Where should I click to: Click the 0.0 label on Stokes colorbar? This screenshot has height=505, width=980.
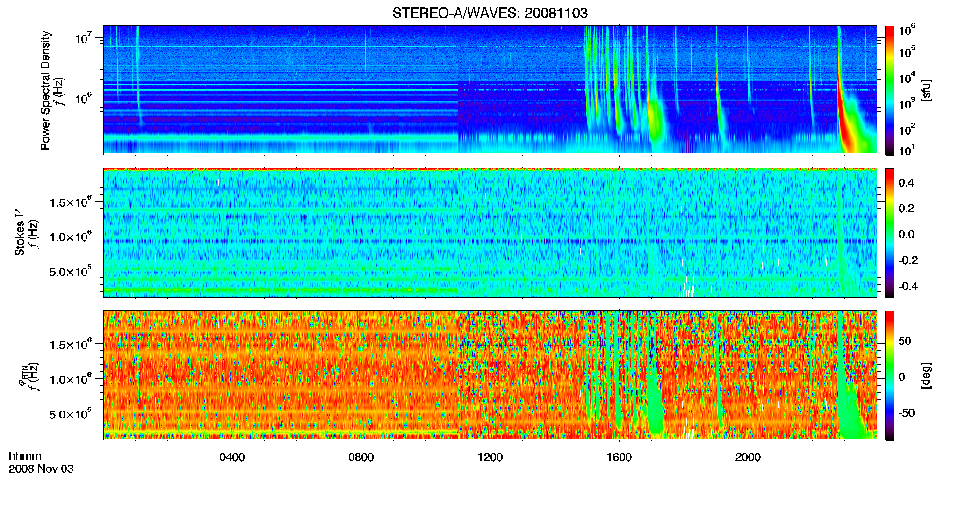(906, 234)
